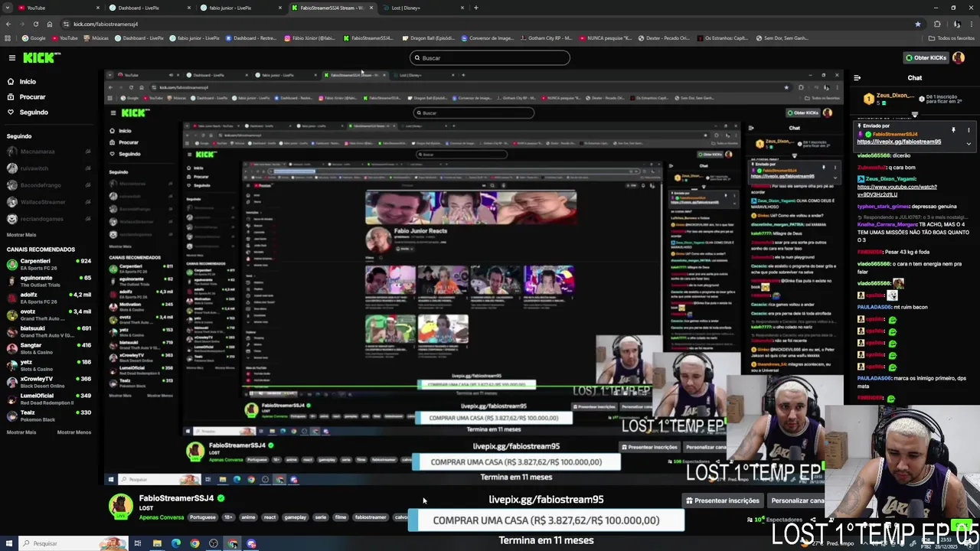
Task: Open Procurar in the Kick sidebar
Action: click(32, 97)
